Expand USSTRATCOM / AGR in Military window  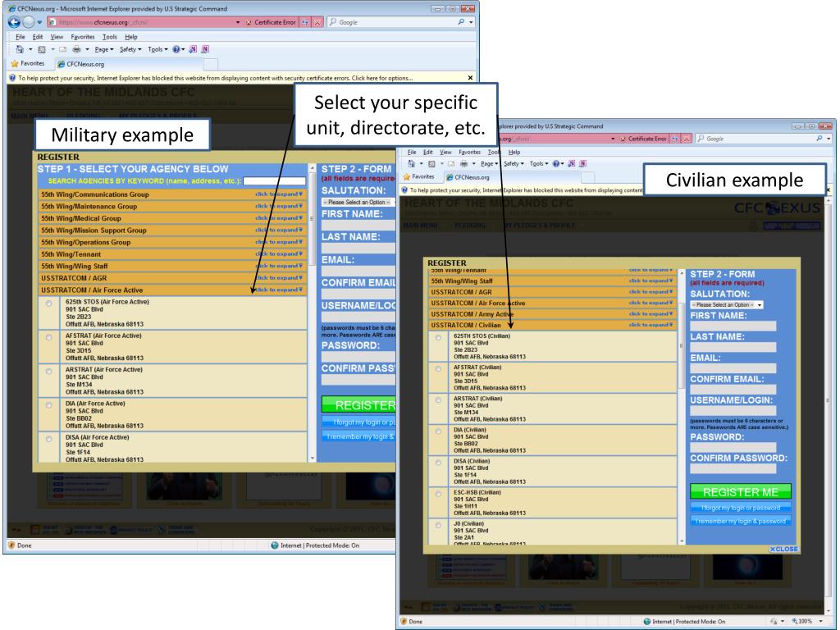[172, 278]
